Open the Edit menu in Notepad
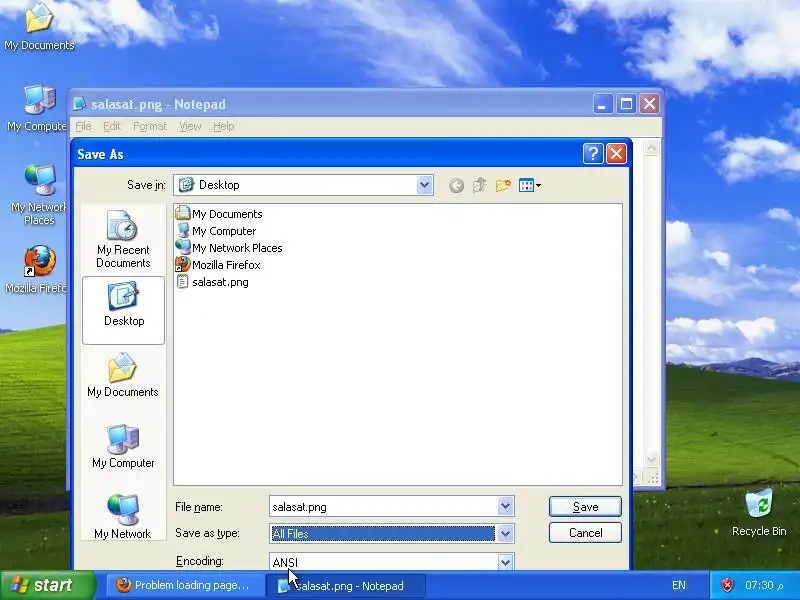Viewport: 800px width, 600px height. tap(112, 126)
